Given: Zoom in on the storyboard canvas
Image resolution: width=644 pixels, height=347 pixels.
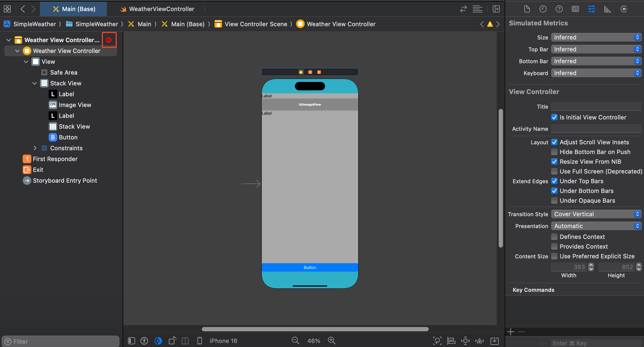Looking at the screenshot, I should pos(332,341).
